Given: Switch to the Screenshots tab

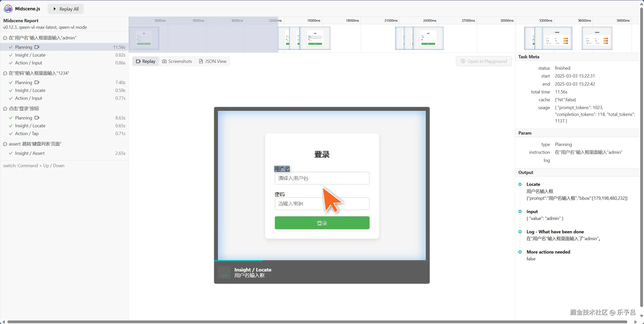Looking at the screenshot, I should 177,61.
